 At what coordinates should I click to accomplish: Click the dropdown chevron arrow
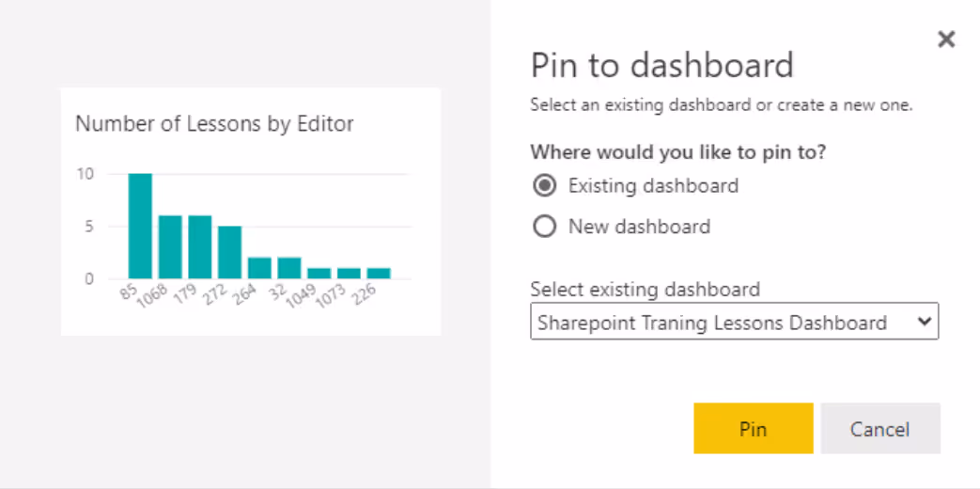point(924,322)
